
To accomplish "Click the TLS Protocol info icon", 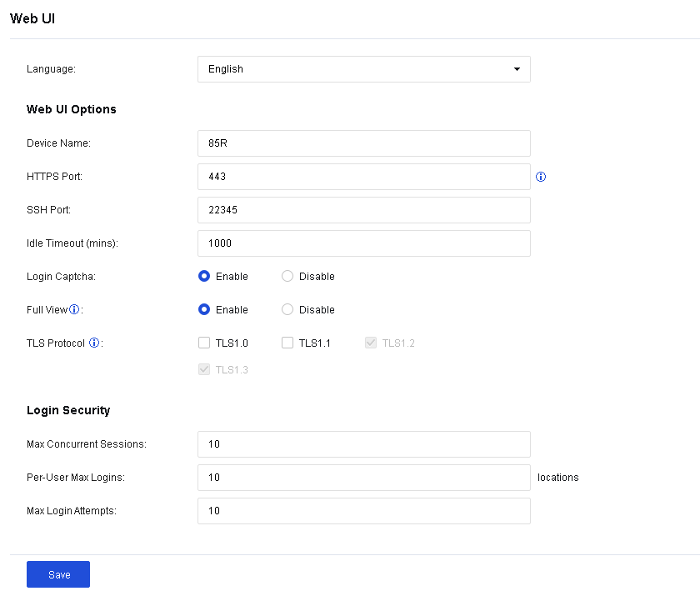I will click(94, 343).
